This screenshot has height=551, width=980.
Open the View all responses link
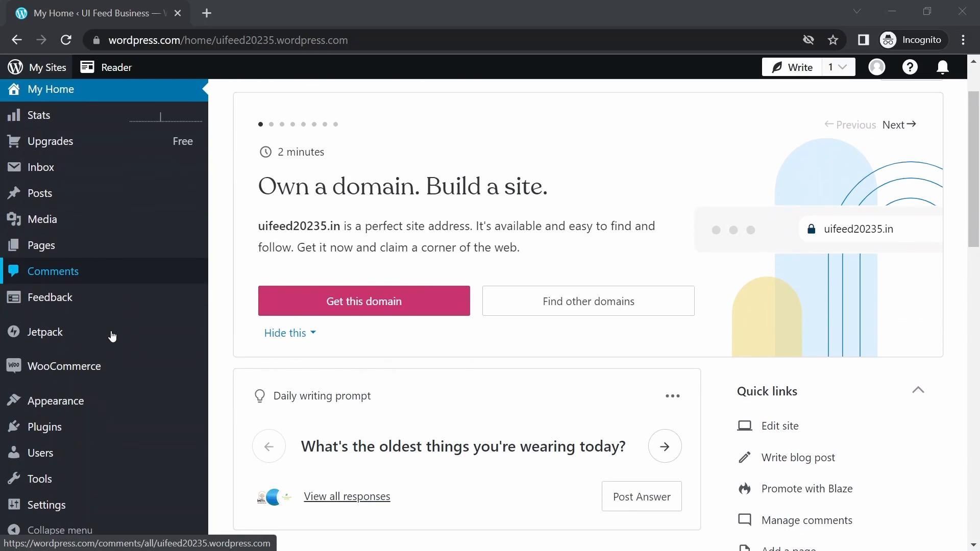pos(347,496)
